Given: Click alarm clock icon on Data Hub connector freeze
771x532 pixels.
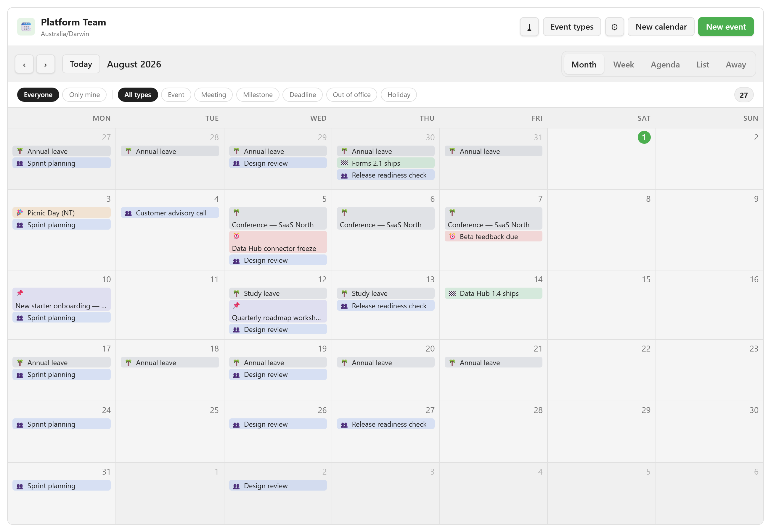Looking at the screenshot, I should point(237,236).
